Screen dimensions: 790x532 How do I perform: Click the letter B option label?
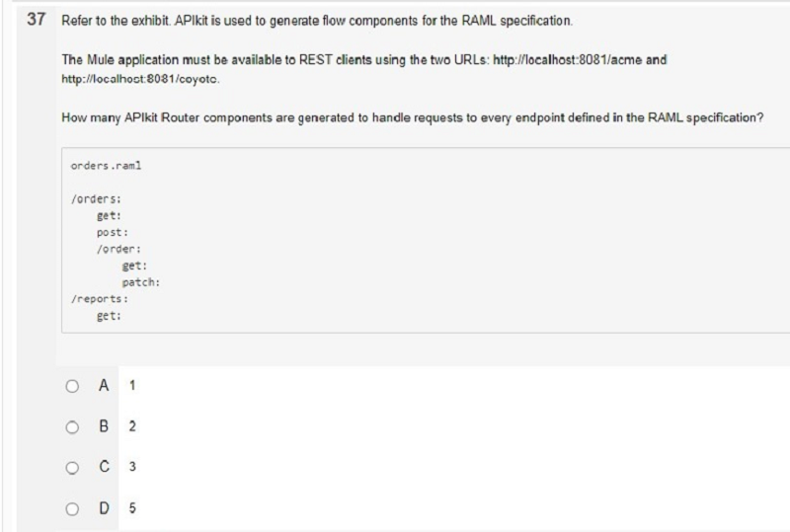(x=104, y=426)
